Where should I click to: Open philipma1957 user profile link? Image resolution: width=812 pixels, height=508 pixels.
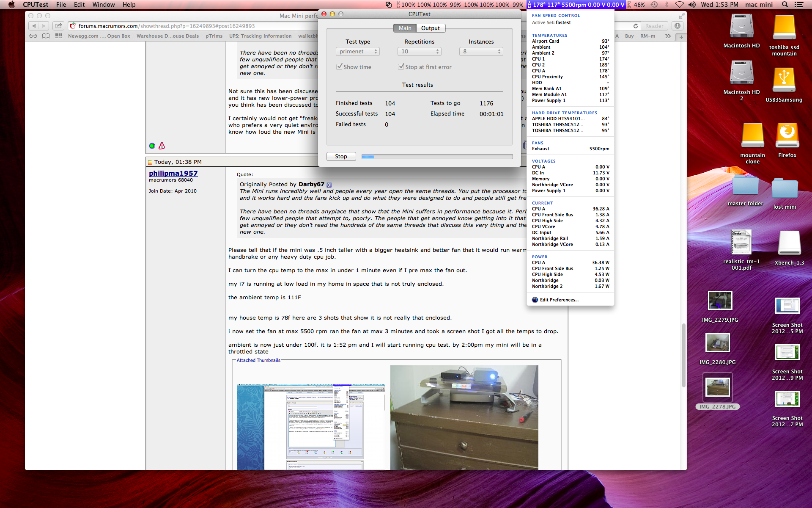[x=173, y=173]
